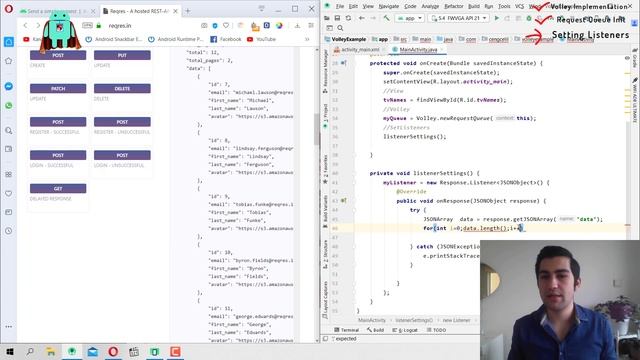Open a new Opera tab with plus

[x=188, y=11]
